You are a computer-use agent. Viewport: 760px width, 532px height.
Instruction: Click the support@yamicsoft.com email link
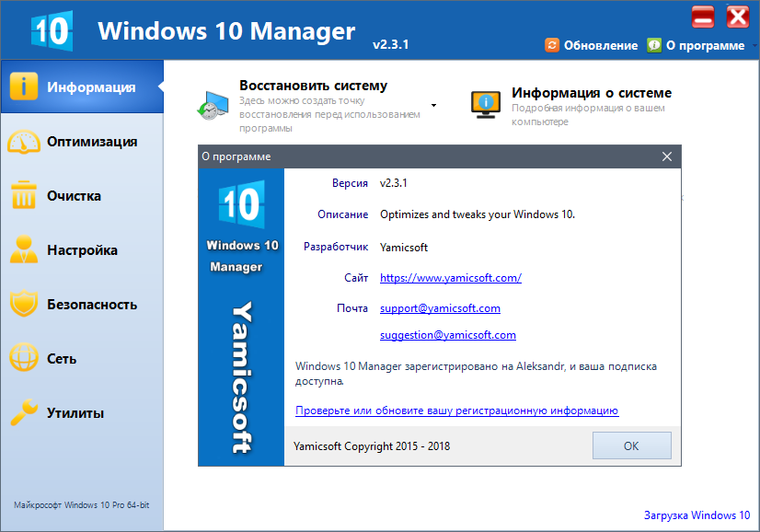click(x=440, y=308)
